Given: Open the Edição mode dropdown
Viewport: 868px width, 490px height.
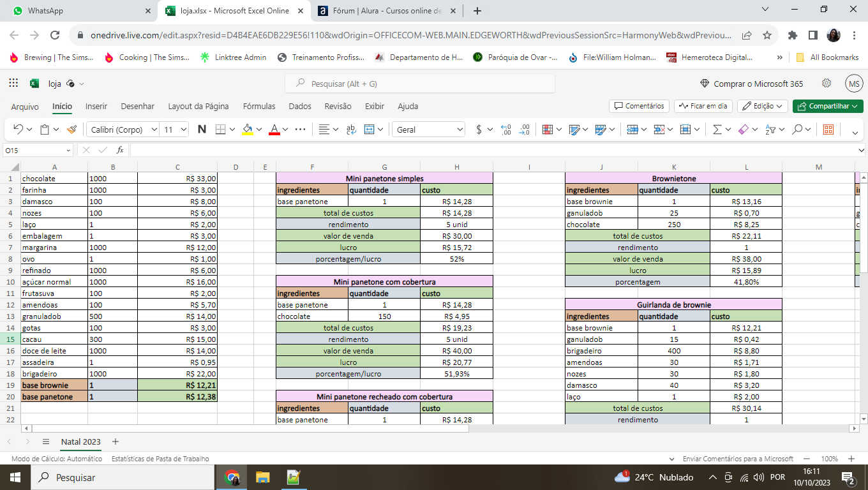Looking at the screenshot, I should coord(763,106).
